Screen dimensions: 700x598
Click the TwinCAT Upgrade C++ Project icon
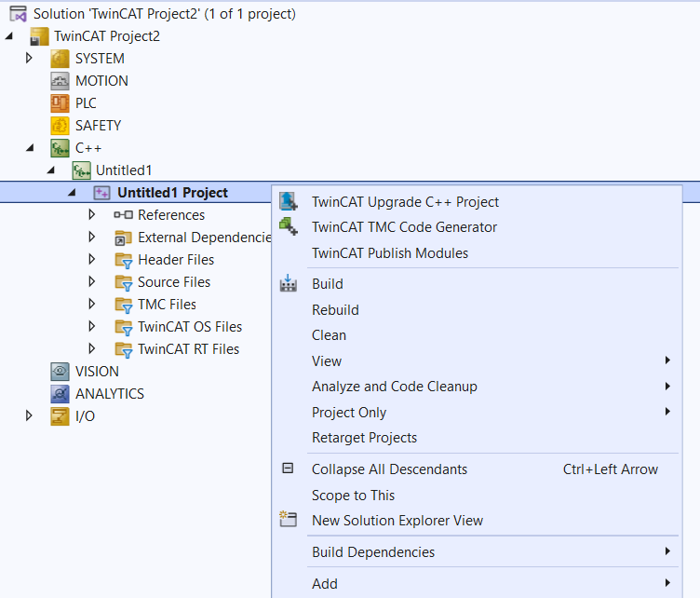289,201
